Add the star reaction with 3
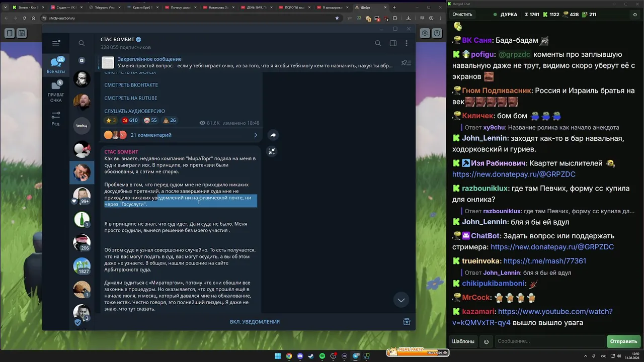 (111, 121)
